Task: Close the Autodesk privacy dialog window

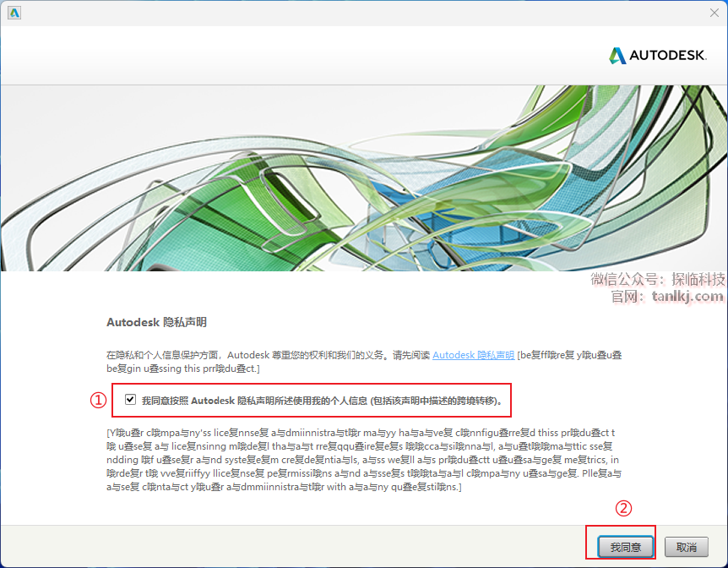Action: [x=714, y=13]
